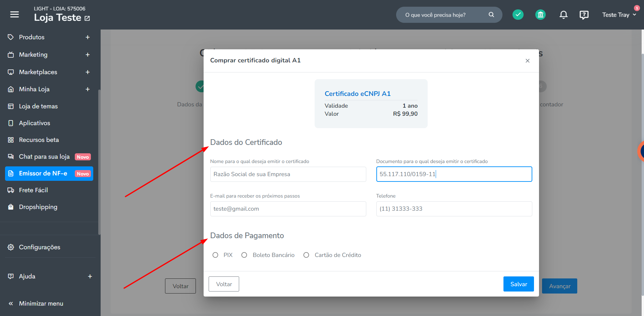The image size is (644, 316).
Task: Open the hamburger menu icon
Action: point(14,14)
